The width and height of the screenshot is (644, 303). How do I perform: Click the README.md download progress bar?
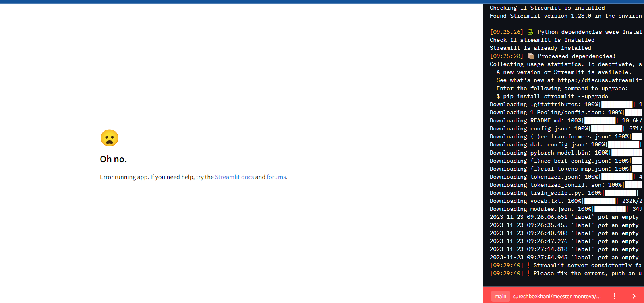point(600,120)
